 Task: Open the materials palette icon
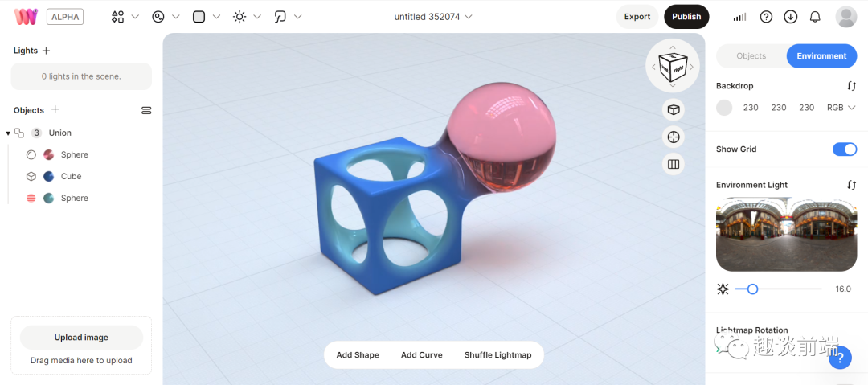(158, 17)
